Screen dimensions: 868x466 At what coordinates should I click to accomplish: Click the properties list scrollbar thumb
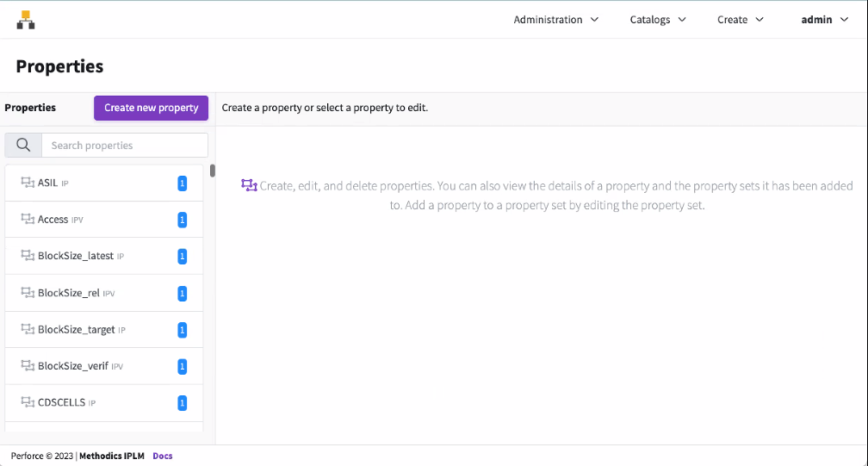coord(213,171)
